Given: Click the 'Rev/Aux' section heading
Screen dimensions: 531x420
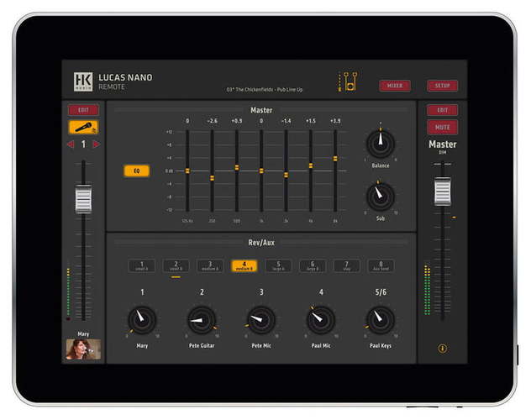Looking at the screenshot, I should (x=261, y=243).
